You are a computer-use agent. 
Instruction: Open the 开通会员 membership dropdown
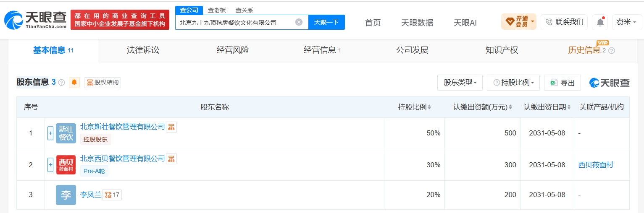coord(519,21)
